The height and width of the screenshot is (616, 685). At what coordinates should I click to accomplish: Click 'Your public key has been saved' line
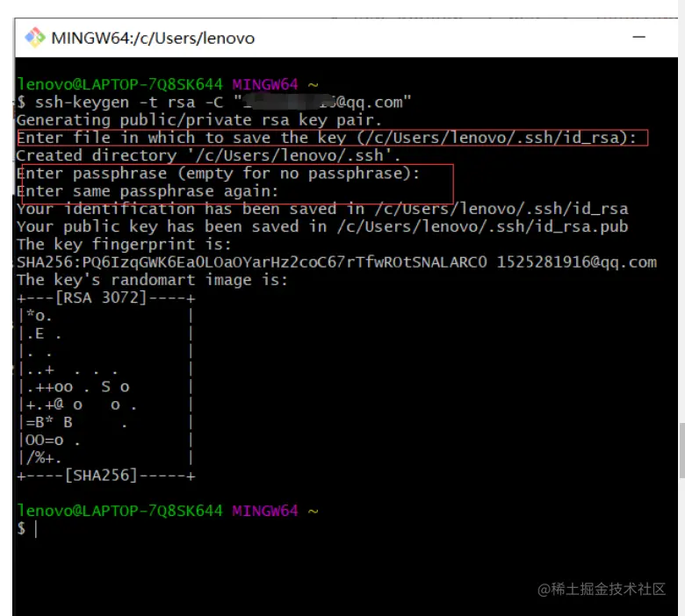pos(322,226)
